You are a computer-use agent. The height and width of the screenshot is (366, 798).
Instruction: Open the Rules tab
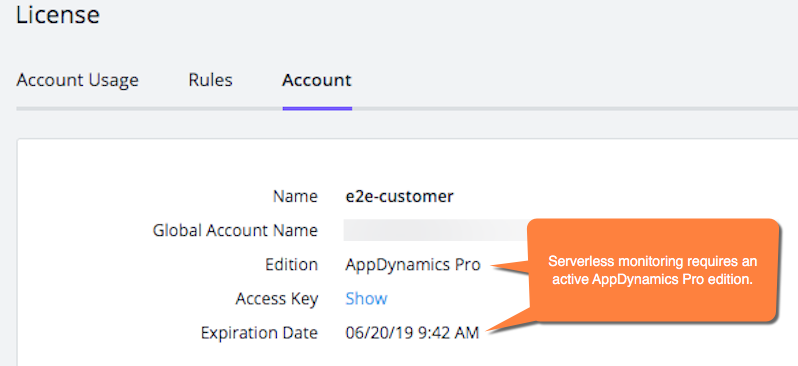pos(210,80)
